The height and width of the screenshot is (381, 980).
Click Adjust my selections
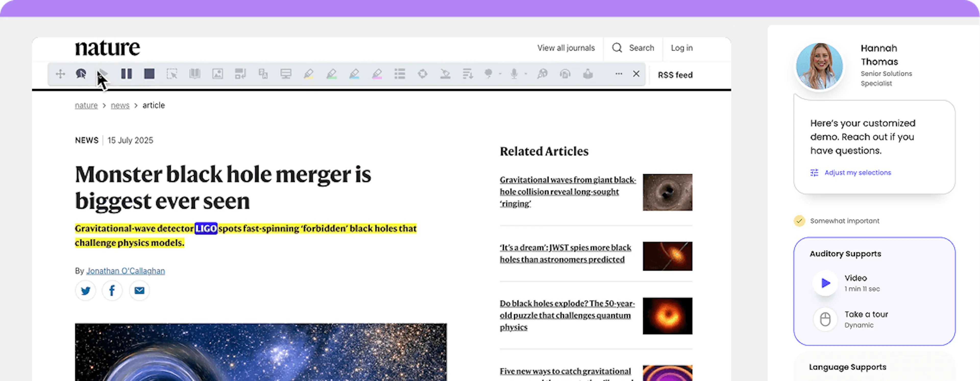(857, 172)
